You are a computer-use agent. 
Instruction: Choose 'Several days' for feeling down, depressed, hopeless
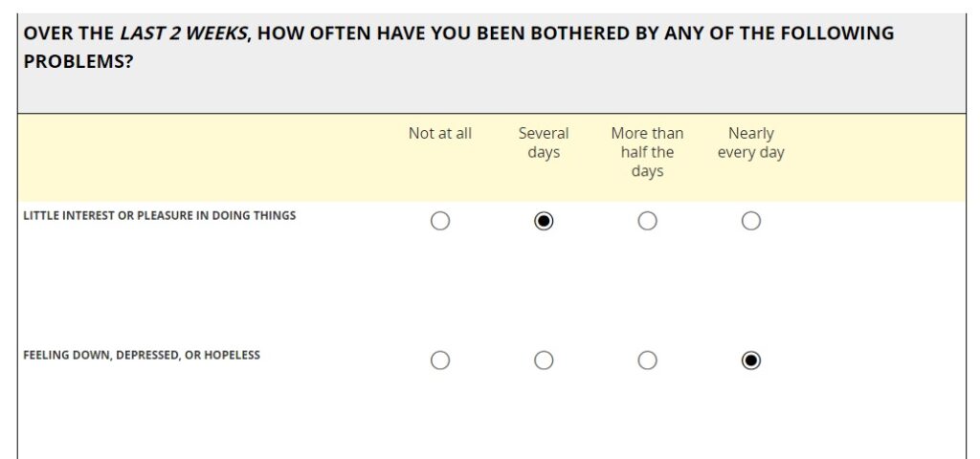tap(544, 361)
